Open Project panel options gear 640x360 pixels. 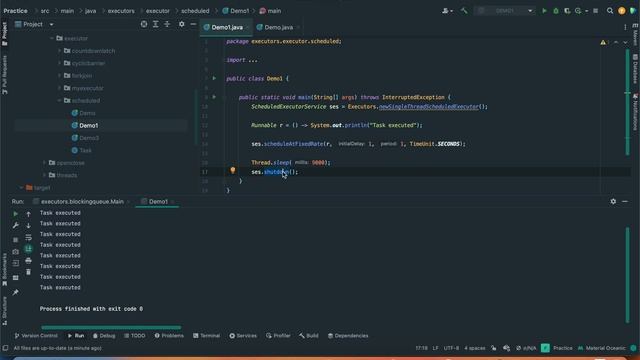pyautogui.click(x=182, y=24)
